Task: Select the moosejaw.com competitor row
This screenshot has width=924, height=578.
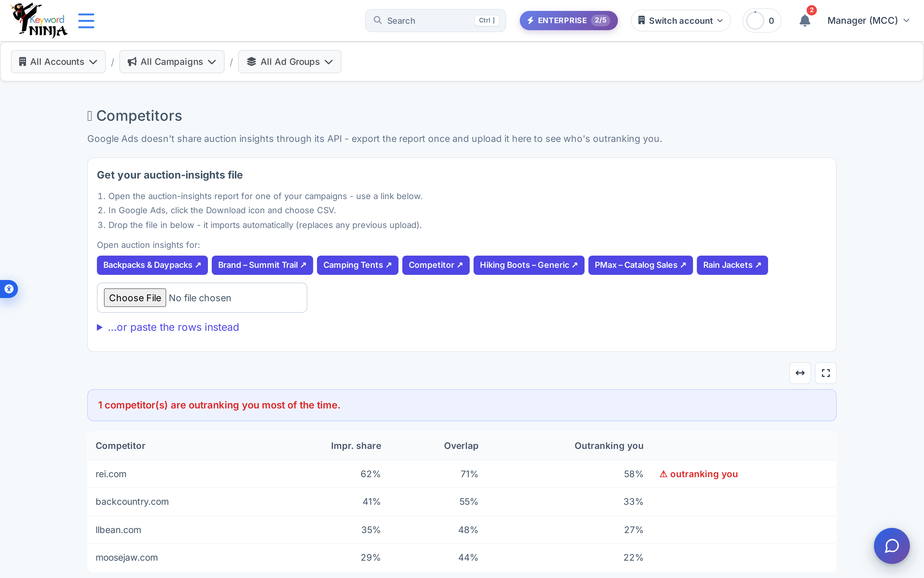Action: (x=462, y=558)
